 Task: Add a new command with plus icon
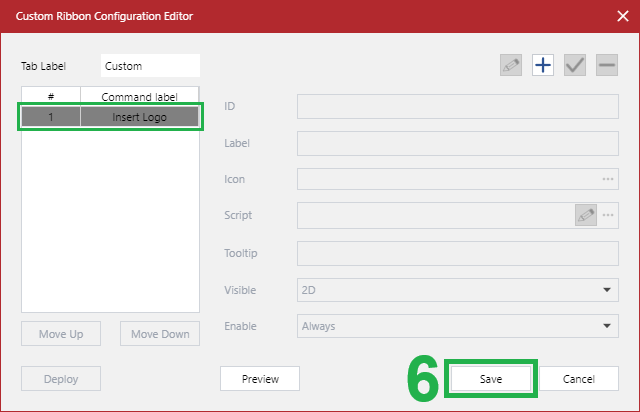coord(543,65)
